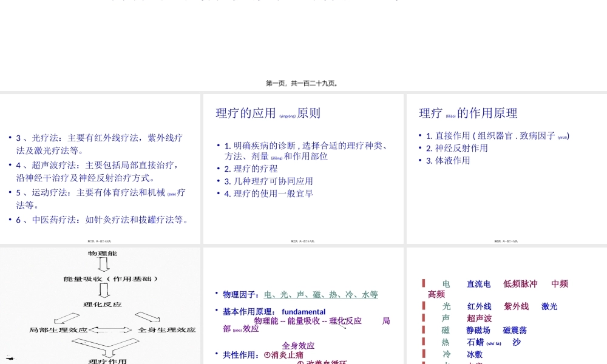Click the bullet before 明确疾病的诊断 item
The height and width of the screenshot is (364, 607).
click(220, 146)
